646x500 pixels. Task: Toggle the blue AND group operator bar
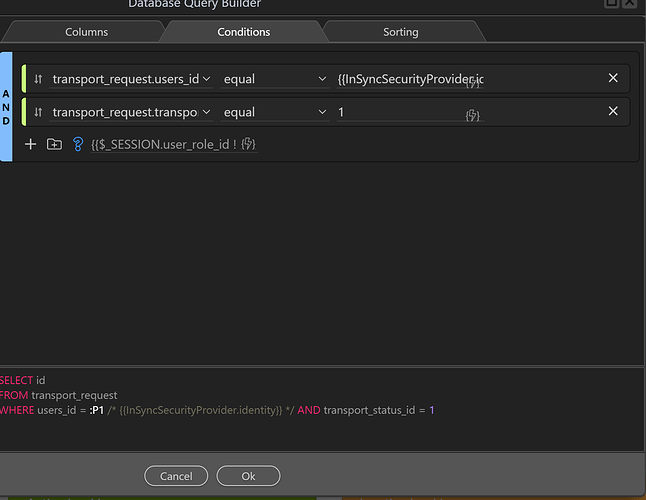[x=6, y=105]
